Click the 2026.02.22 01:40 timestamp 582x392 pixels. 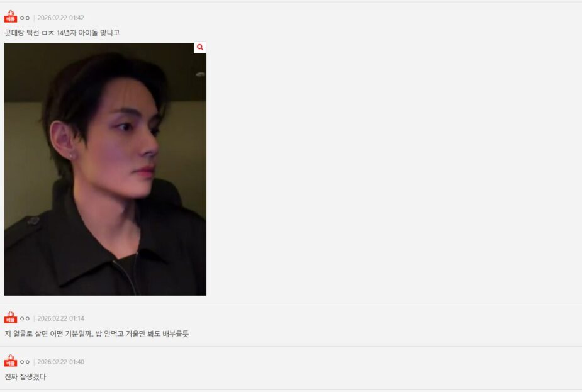point(61,362)
